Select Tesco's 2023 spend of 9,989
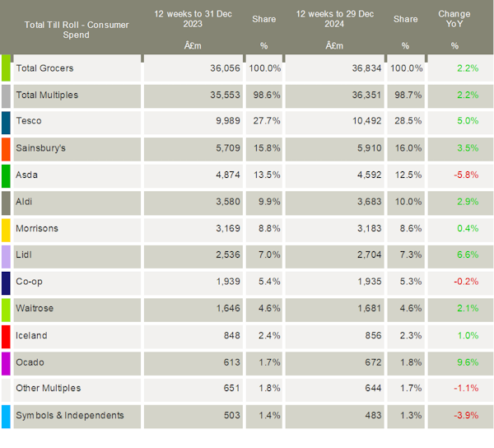The height and width of the screenshot is (448, 494). point(228,121)
